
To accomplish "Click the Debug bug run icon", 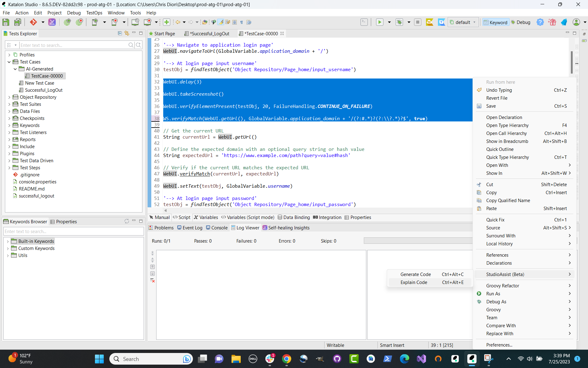I will tap(399, 22).
